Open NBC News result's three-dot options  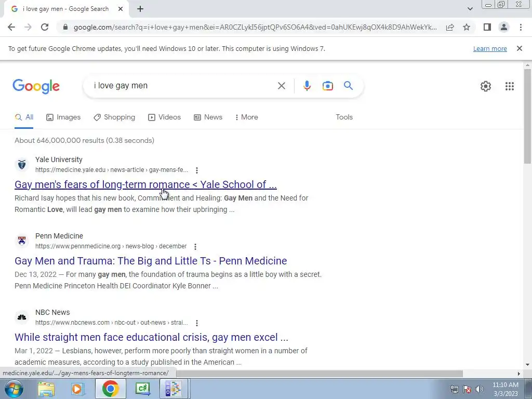click(x=197, y=323)
